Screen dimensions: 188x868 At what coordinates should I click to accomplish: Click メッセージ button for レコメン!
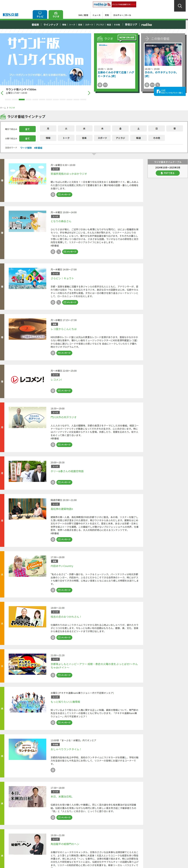64,391
